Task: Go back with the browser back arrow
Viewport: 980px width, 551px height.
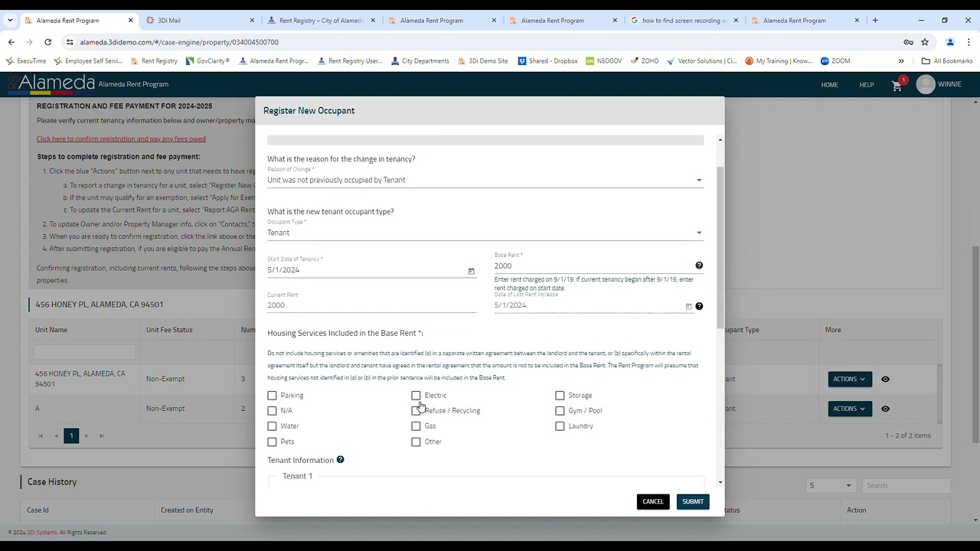Action: 11,42
